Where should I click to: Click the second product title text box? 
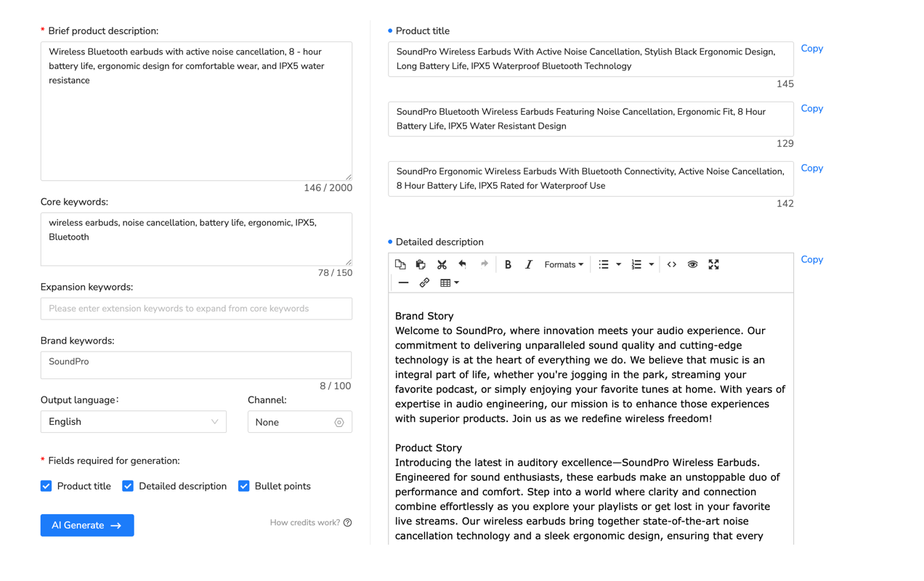pyautogui.click(x=591, y=119)
